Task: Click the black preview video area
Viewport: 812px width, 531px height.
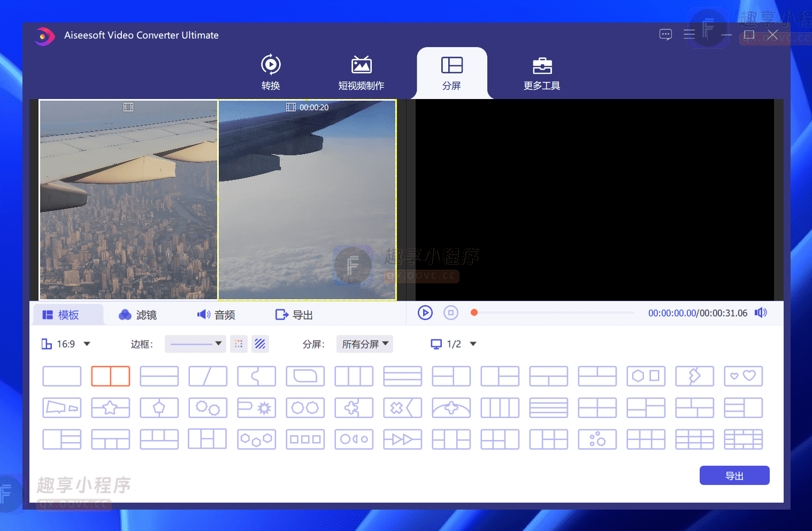Action: coord(595,200)
